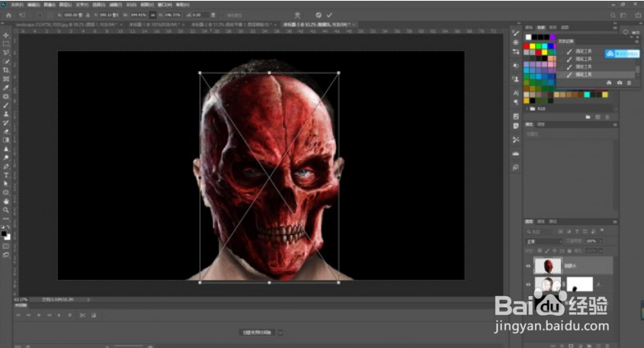Click the blue cloud button in History panel
Image resolution: width=644 pixels, height=348 pixels.
coord(622,54)
